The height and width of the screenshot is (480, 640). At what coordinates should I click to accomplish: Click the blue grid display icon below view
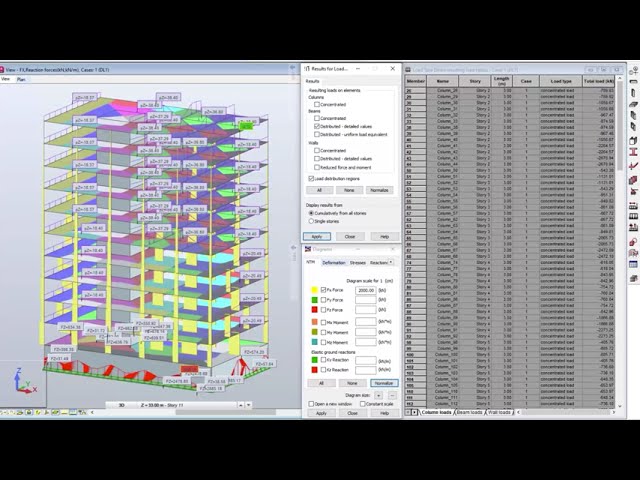(73, 412)
